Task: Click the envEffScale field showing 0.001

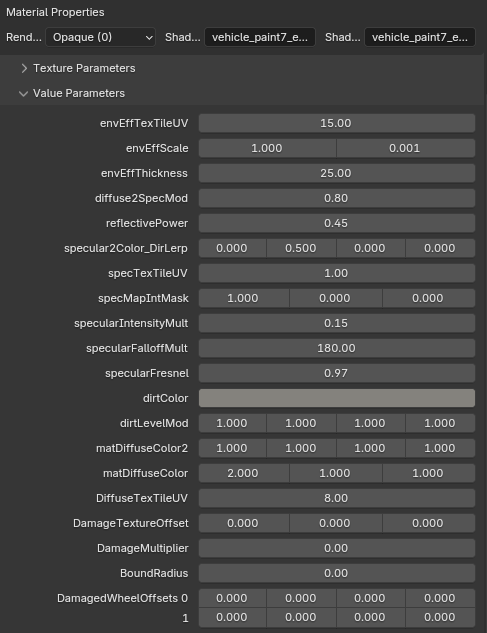Action: click(x=405, y=148)
